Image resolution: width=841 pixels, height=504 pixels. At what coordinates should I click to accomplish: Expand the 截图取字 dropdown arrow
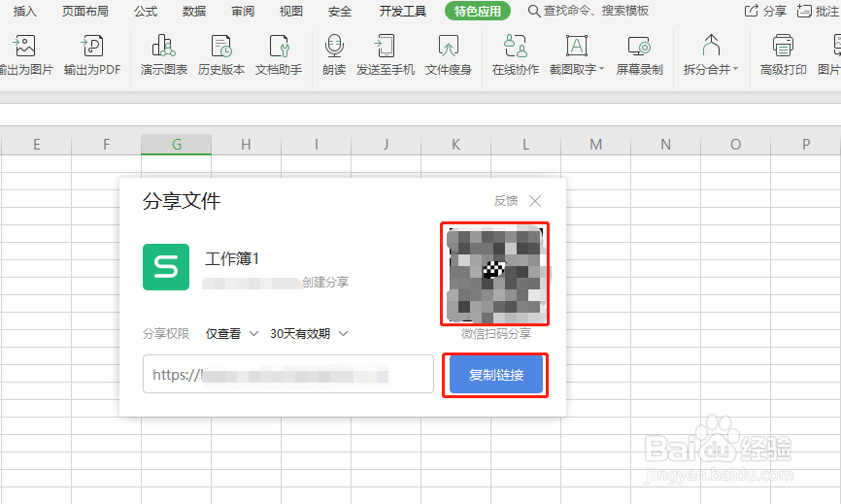coord(601,69)
